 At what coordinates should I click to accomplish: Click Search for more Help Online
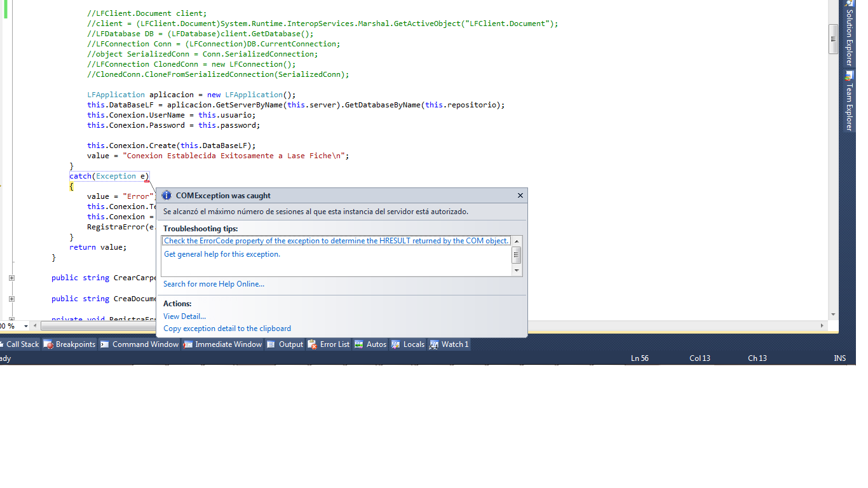(214, 284)
